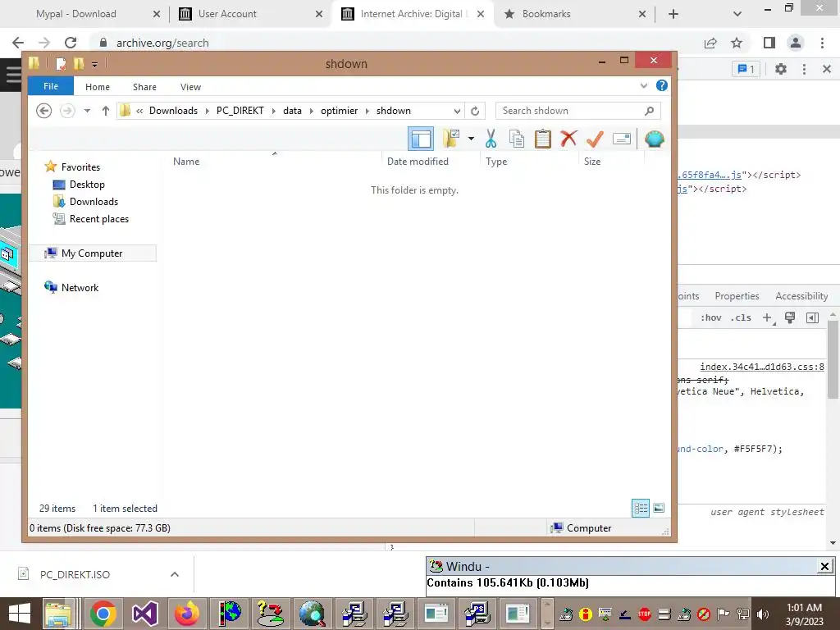The height and width of the screenshot is (630, 840).
Task: Open the Quick Access Toolbar dropdown
Action: point(94,65)
